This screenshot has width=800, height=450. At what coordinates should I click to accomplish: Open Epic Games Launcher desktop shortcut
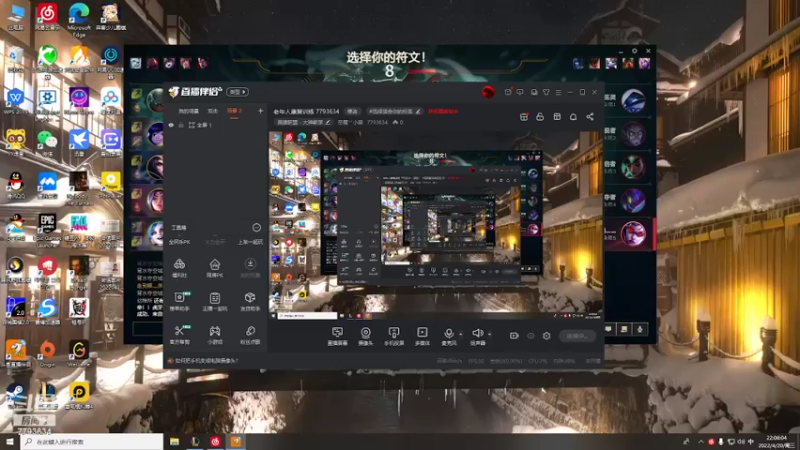(47, 230)
